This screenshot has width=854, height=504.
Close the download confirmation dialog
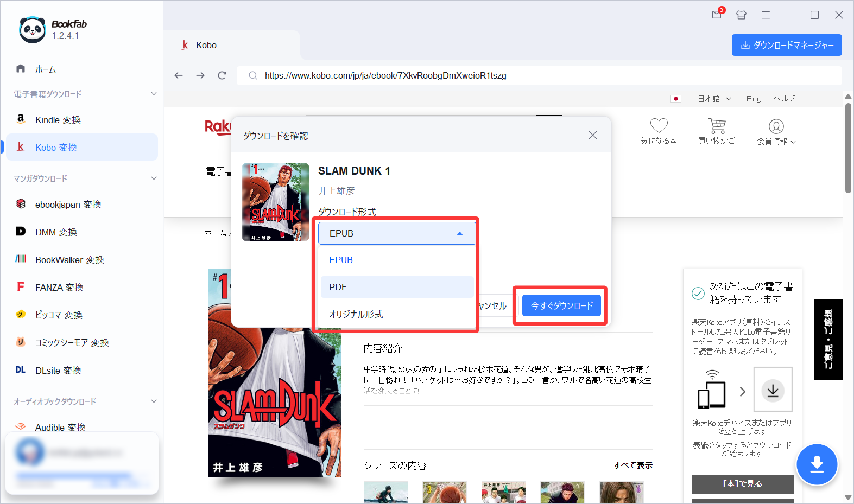[593, 135]
